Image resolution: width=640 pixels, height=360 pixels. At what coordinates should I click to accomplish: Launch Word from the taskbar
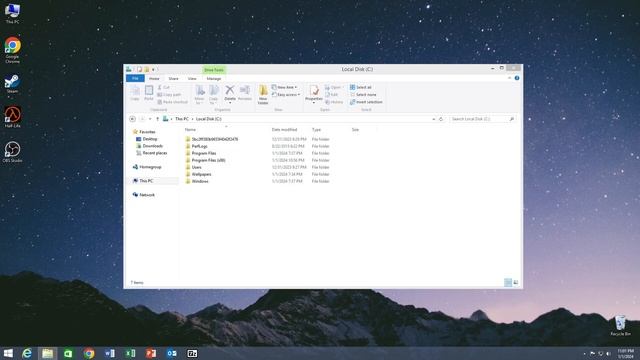pyautogui.click(x=109, y=353)
